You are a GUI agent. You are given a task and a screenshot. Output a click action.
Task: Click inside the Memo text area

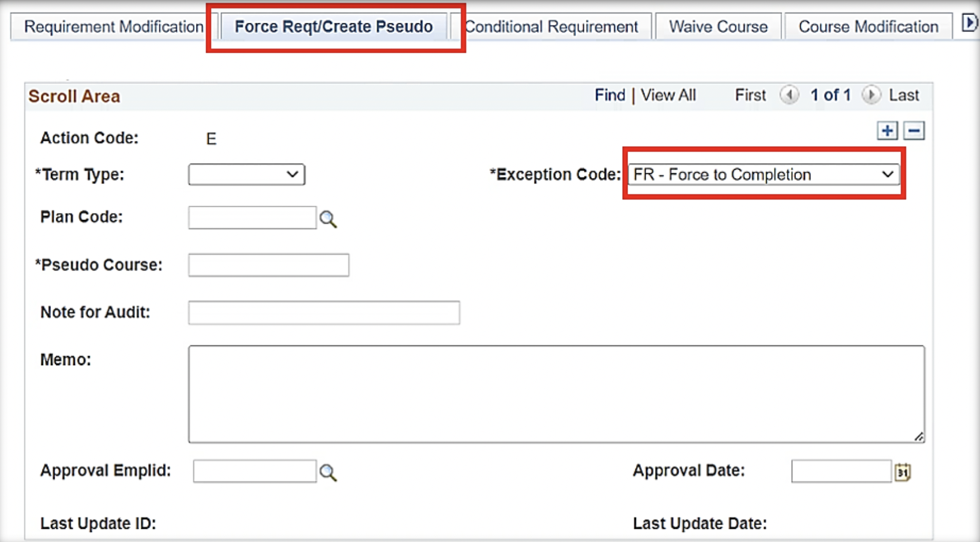pos(556,394)
